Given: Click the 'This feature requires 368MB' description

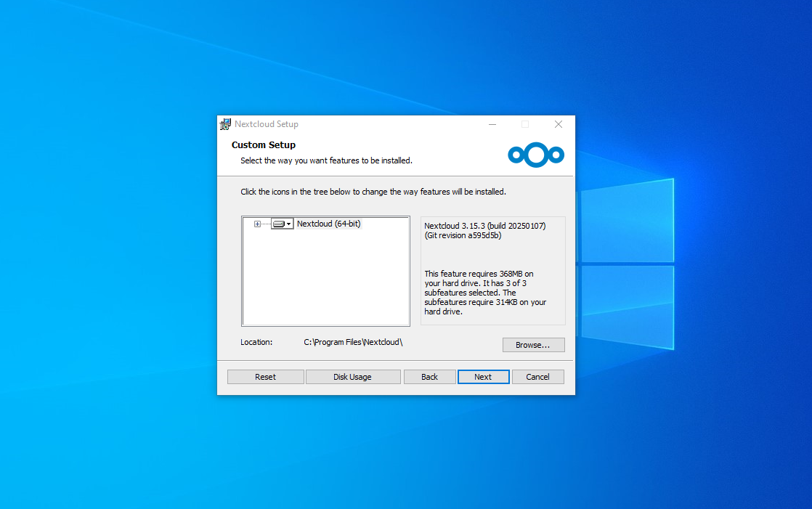Looking at the screenshot, I should point(485,293).
